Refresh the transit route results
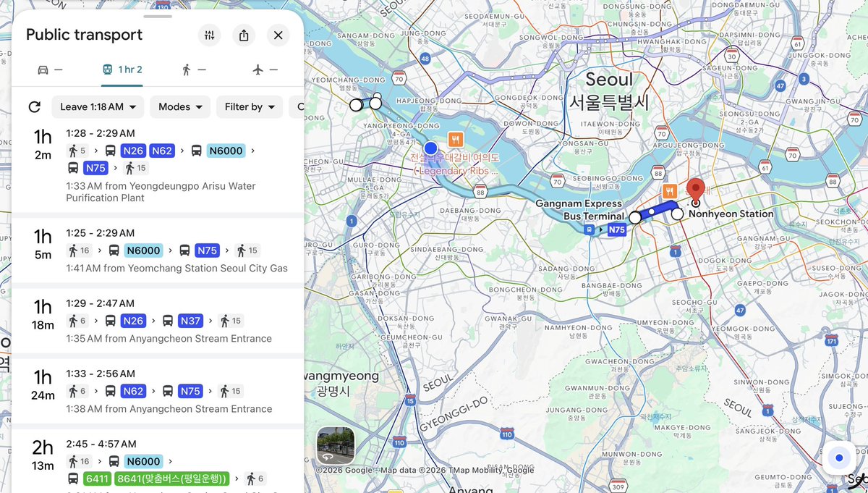 34,107
